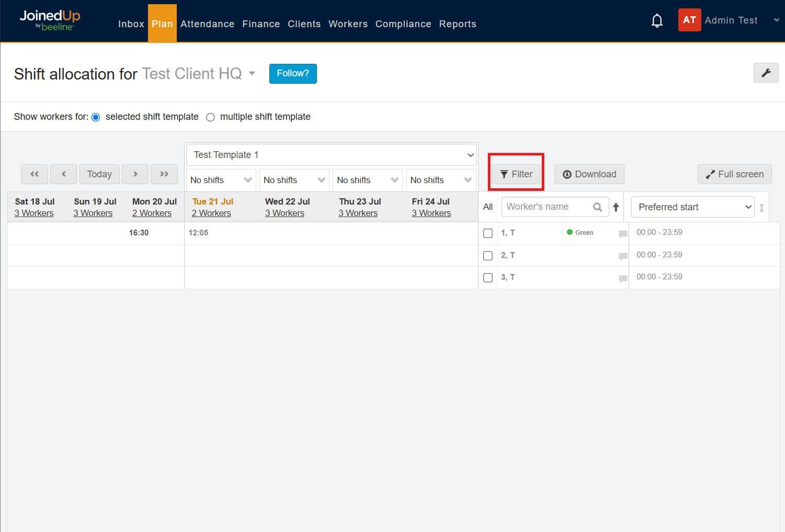Tick the checkbox for worker 2, T
785x532 pixels.
click(488, 256)
